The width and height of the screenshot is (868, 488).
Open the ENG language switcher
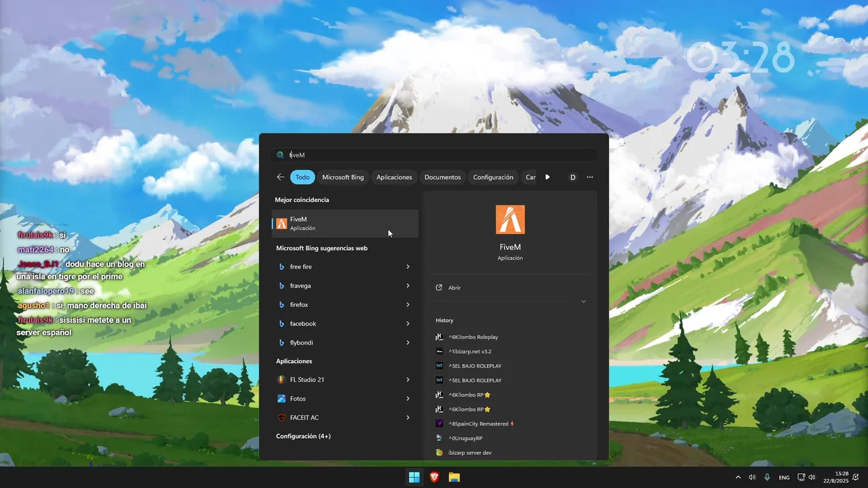(784, 477)
